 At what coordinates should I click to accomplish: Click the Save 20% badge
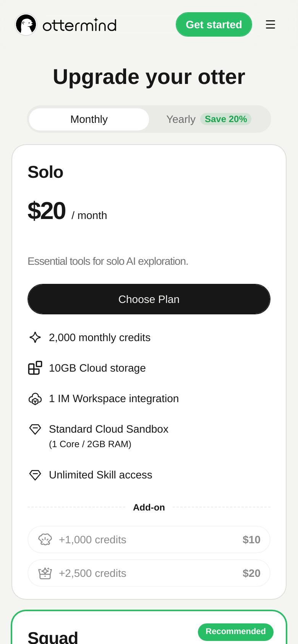[226, 119]
